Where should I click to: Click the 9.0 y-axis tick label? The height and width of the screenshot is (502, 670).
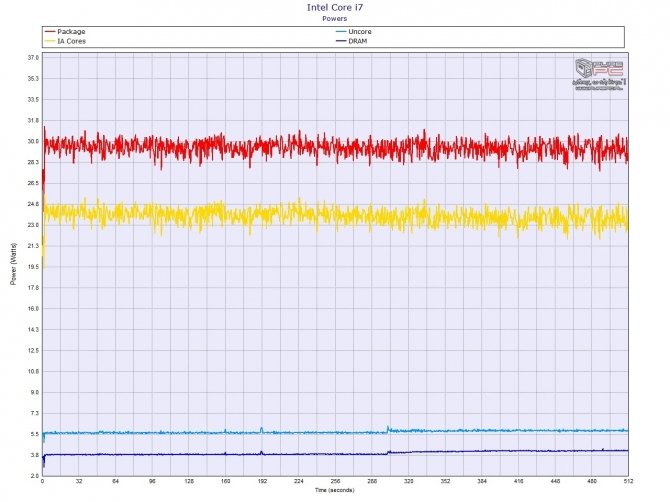tap(35, 393)
